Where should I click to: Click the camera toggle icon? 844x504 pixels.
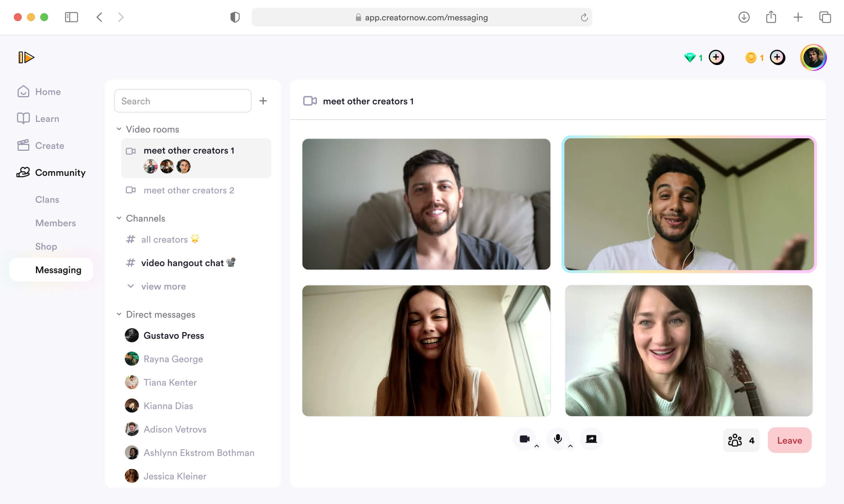coord(524,438)
